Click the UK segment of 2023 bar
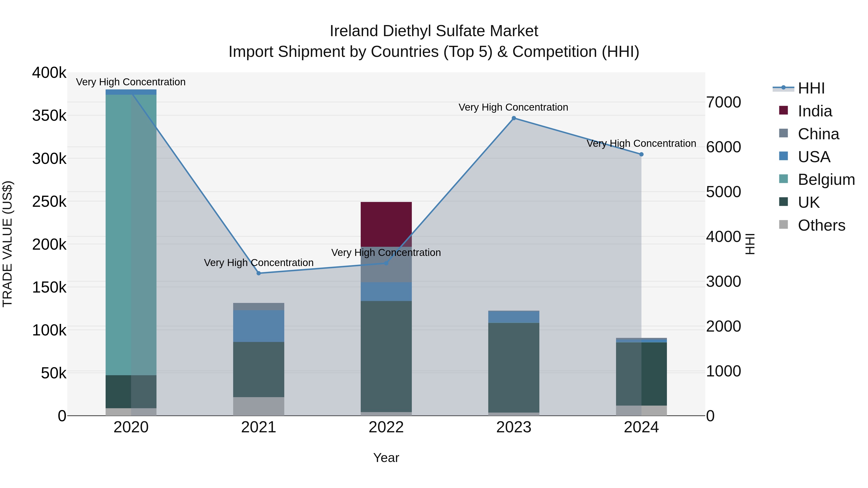Viewport: 868px width, 488px height. click(x=514, y=368)
